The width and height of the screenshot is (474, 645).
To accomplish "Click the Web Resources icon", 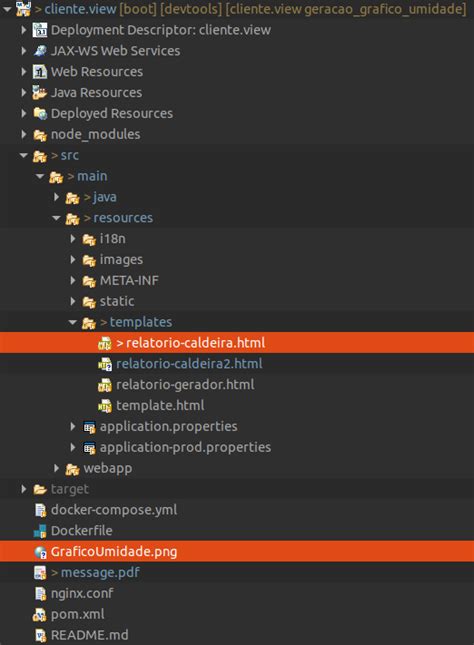I will pos(40,72).
